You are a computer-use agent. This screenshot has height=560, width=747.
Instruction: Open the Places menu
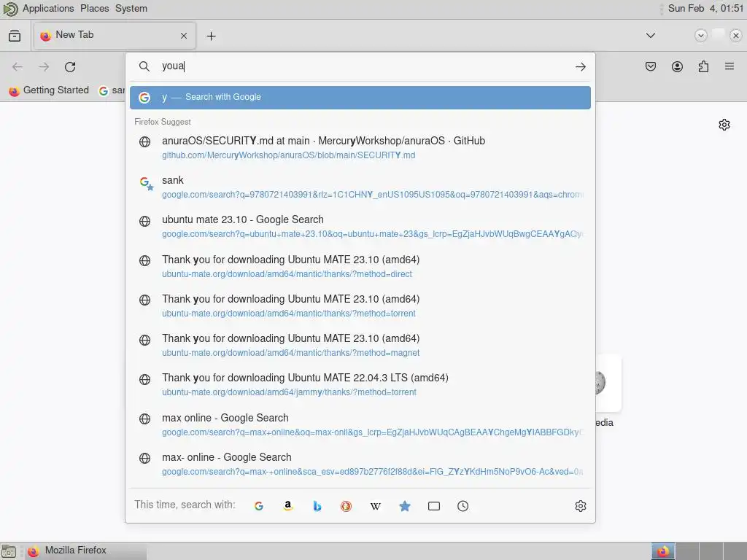[94, 9]
